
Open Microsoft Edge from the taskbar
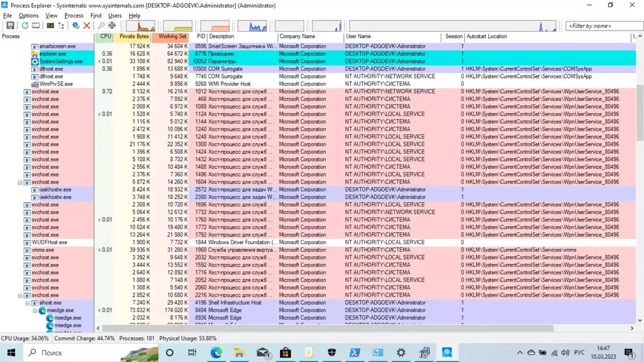(216, 352)
